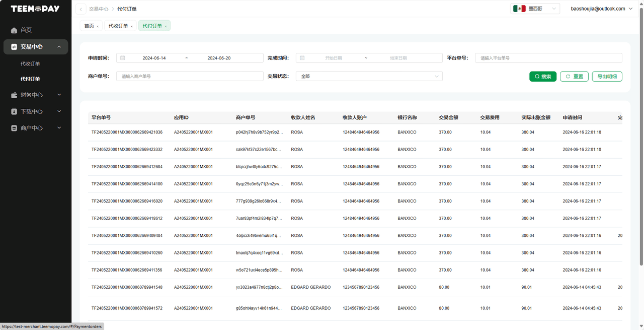This screenshot has width=644, height=330.
Task: Open the 交易状态 dropdown
Action: click(x=369, y=77)
